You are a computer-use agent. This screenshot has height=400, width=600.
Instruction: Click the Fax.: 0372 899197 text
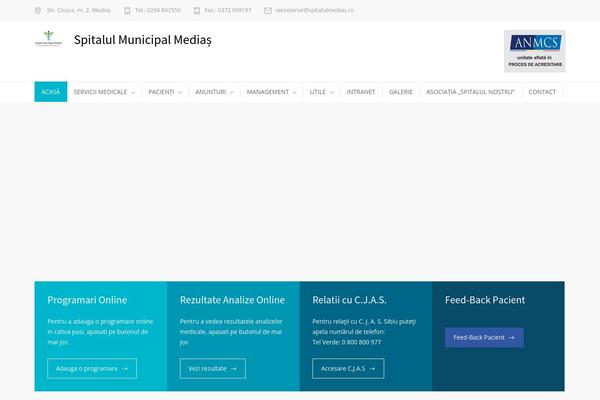coord(228,10)
